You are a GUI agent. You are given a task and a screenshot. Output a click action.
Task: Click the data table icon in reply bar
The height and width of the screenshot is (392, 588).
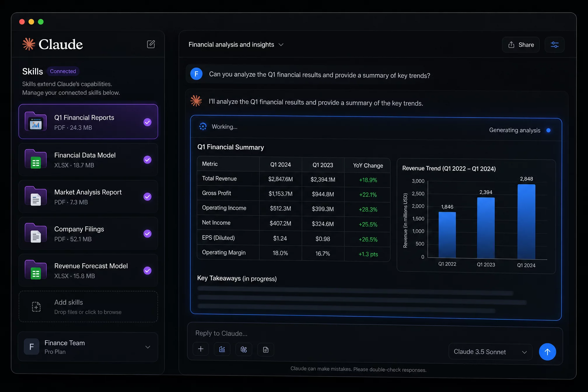pyautogui.click(x=244, y=349)
